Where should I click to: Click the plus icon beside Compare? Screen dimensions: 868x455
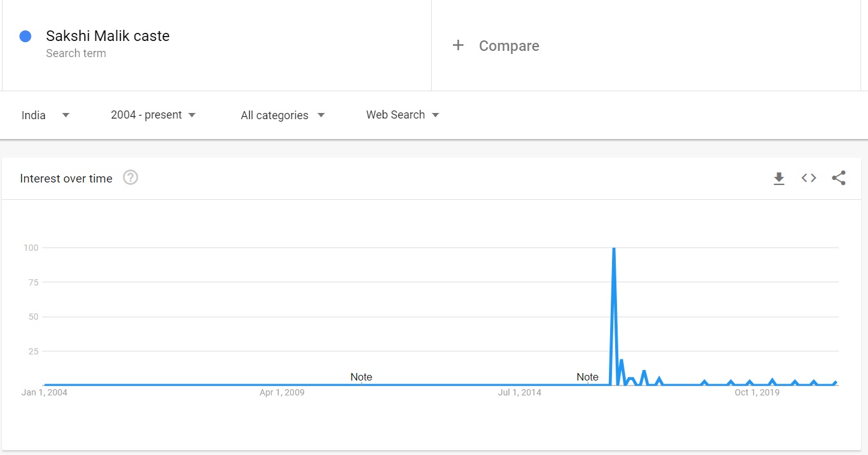coord(458,45)
